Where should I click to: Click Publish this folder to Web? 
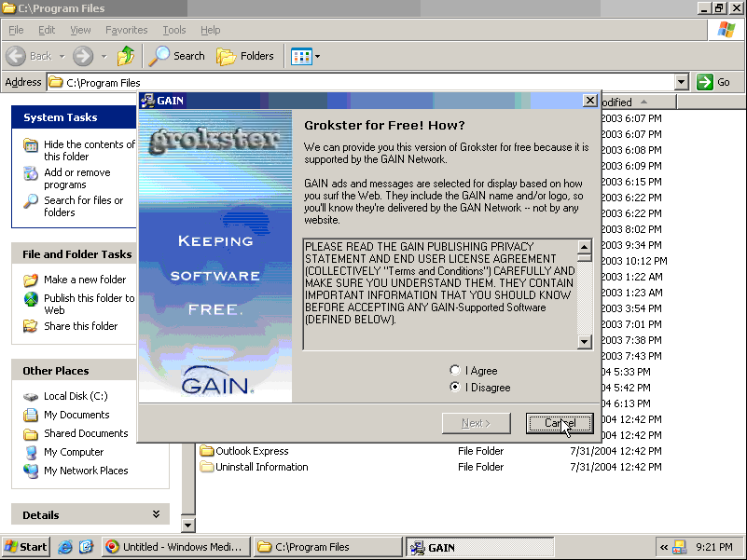(90, 304)
